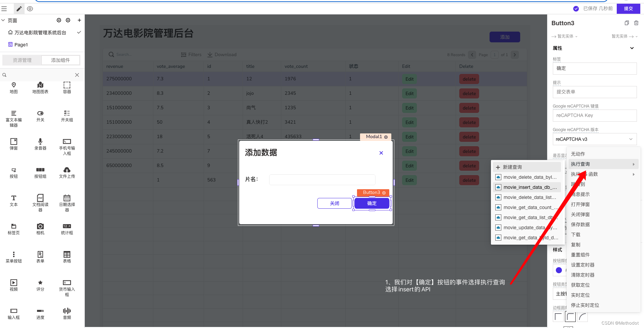The height and width of the screenshot is (328, 644).
Task: Add the Map Chart (地图图表) component
Action: pos(40,88)
